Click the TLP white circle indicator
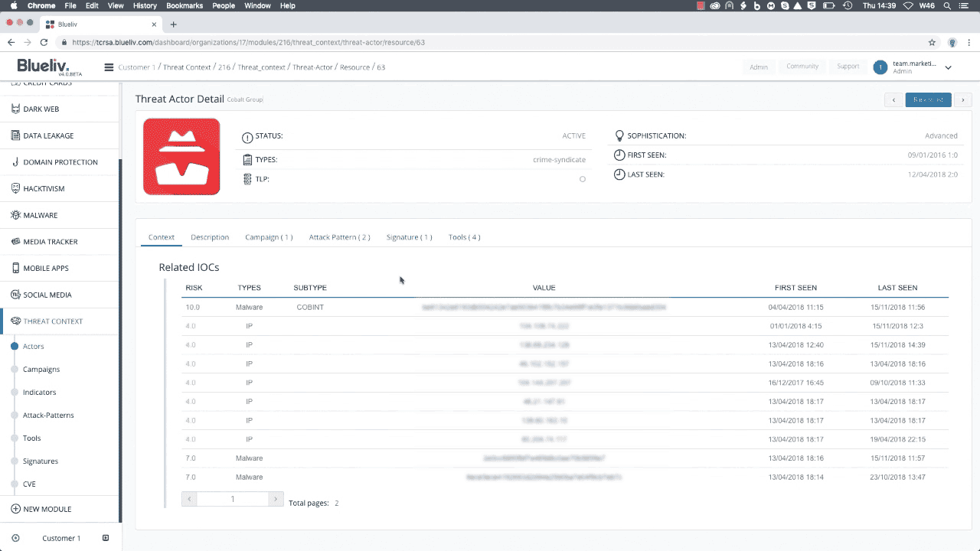Viewport: 980px width, 551px height. coord(583,179)
